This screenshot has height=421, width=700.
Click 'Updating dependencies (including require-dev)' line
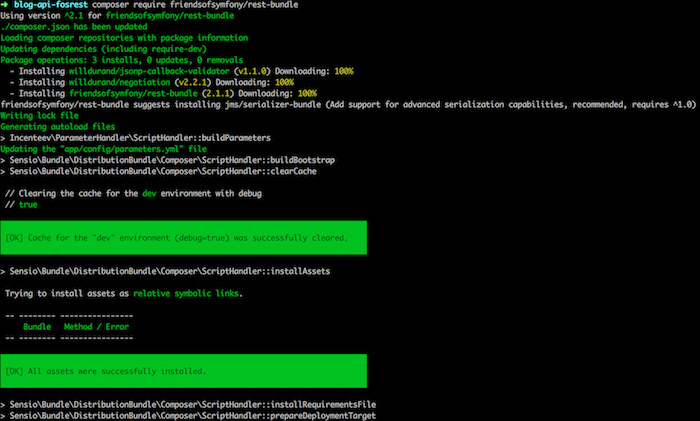click(x=104, y=49)
